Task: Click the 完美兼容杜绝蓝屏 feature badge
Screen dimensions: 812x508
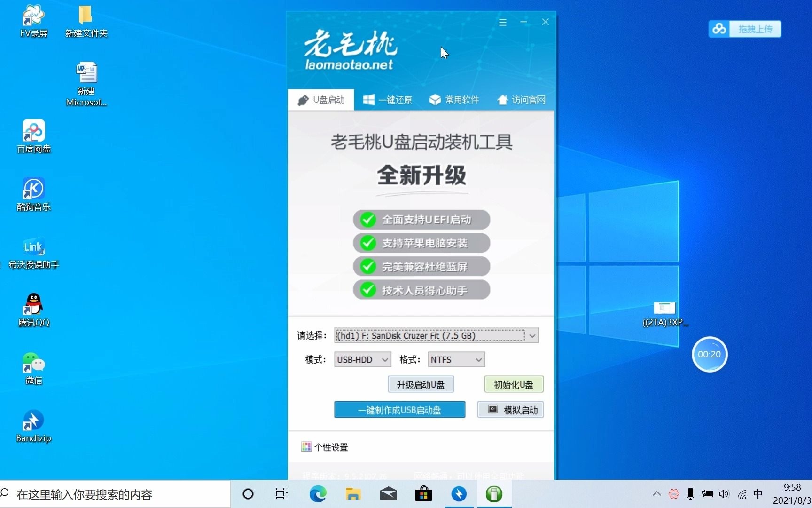Action: (422, 267)
